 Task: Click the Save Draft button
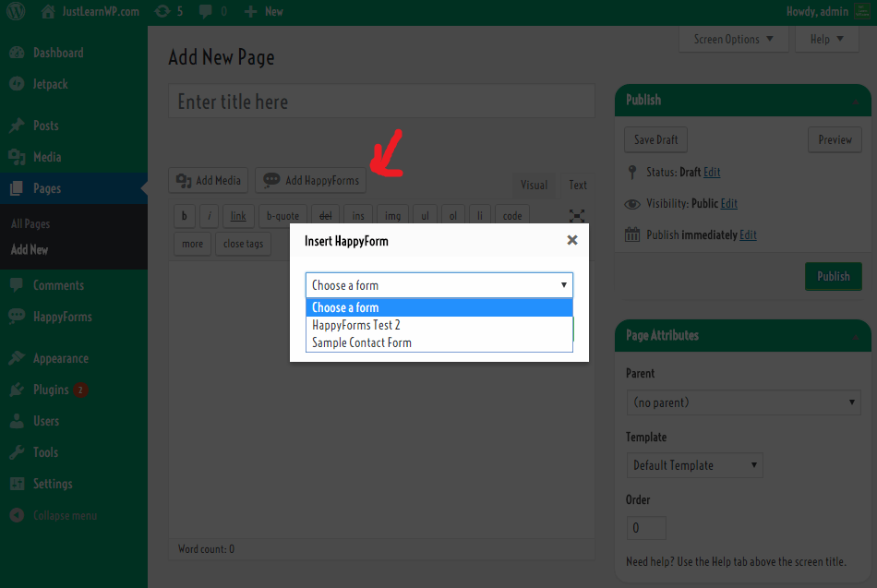click(x=655, y=140)
